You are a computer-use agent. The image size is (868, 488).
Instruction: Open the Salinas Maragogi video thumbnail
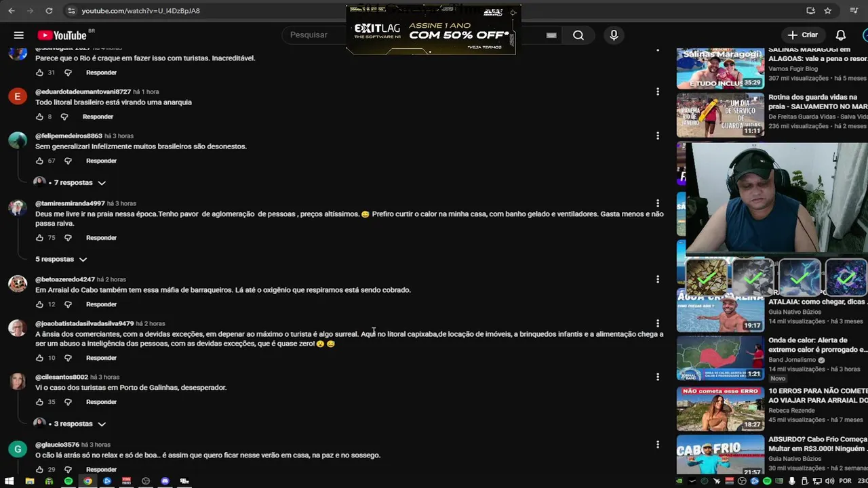(x=720, y=68)
